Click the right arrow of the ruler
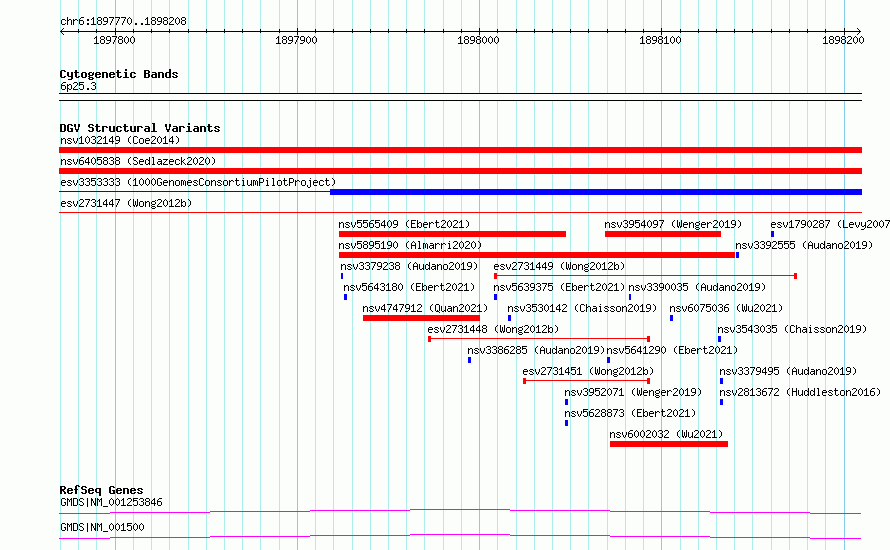The height and width of the screenshot is (550, 890). 859,31
